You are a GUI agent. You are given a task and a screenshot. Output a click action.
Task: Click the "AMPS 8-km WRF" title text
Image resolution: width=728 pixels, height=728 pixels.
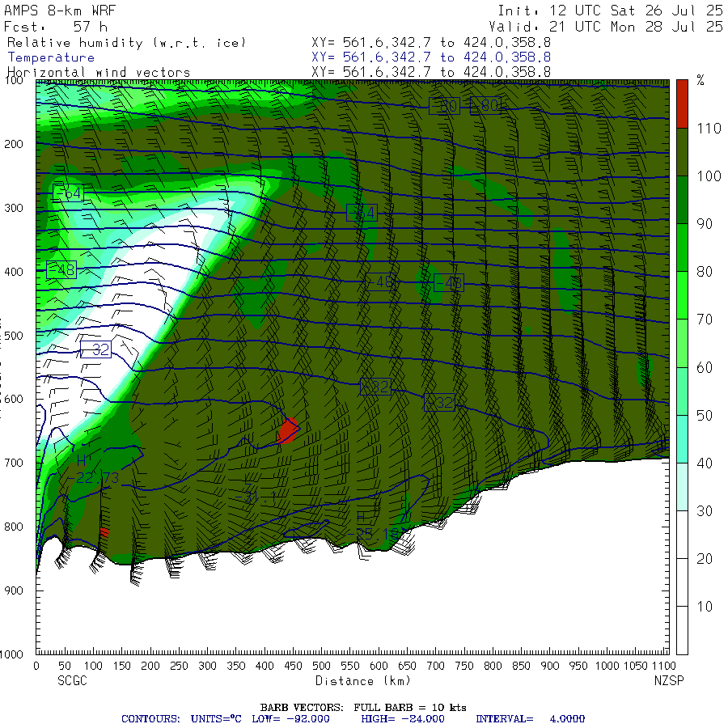pyautogui.click(x=59, y=11)
